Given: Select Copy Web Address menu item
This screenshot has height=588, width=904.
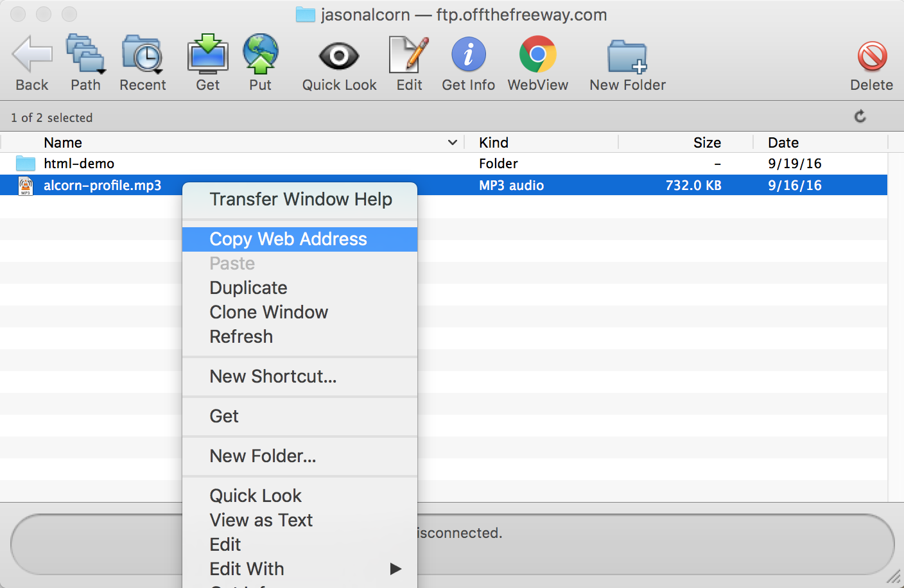Looking at the screenshot, I should click(300, 239).
